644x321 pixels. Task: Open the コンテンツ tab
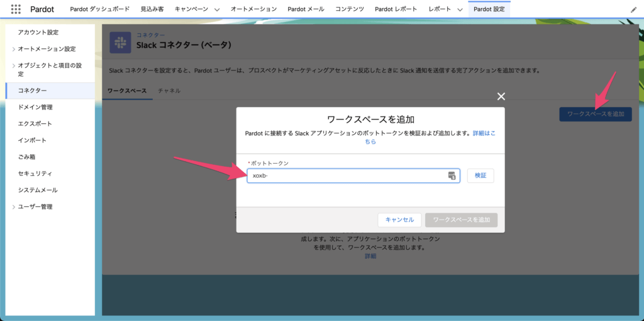(x=350, y=9)
